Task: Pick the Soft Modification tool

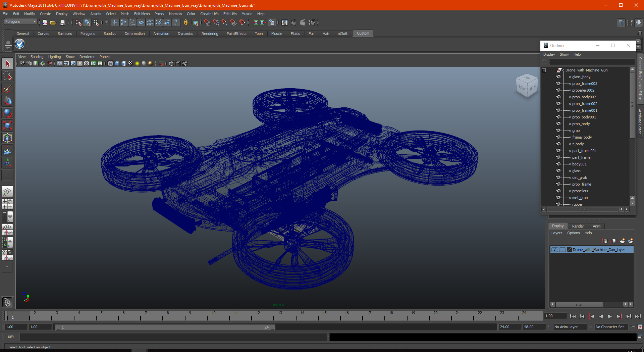Action: point(7,151)
